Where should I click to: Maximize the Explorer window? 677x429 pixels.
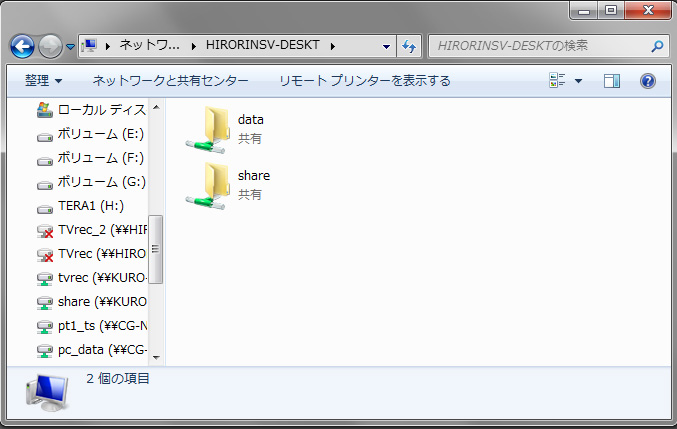[x=611, y=11]
